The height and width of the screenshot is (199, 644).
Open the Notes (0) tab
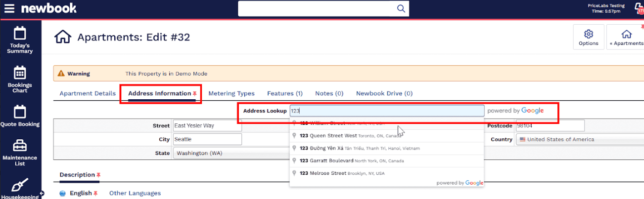329,93
